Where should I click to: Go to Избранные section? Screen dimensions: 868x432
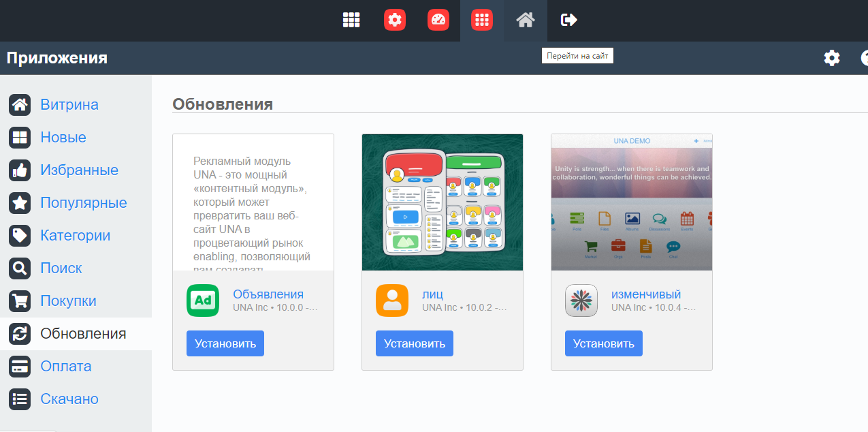point(79,170)
